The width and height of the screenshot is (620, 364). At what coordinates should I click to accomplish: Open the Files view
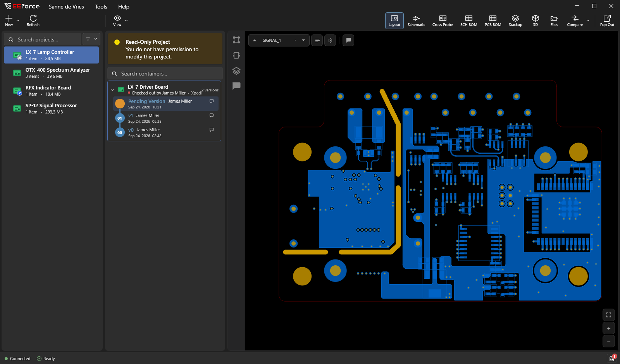554,21
